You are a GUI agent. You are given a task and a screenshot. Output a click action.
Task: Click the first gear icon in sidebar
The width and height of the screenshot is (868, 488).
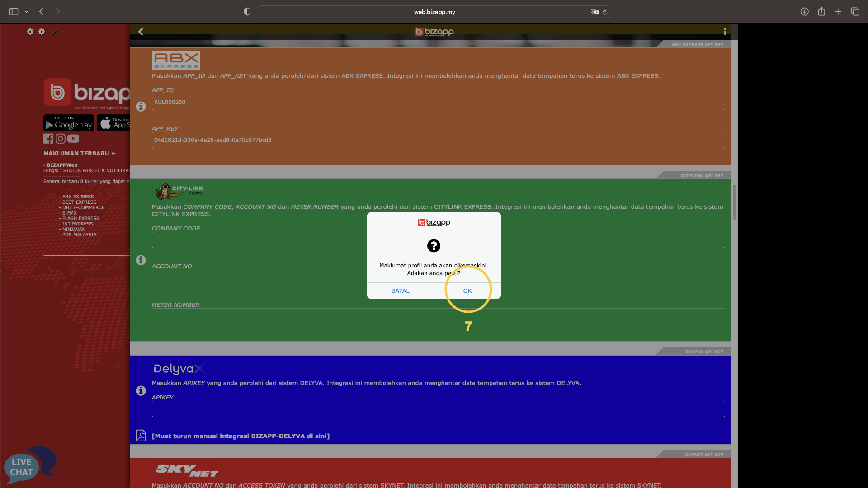click(x=30, y=32)
